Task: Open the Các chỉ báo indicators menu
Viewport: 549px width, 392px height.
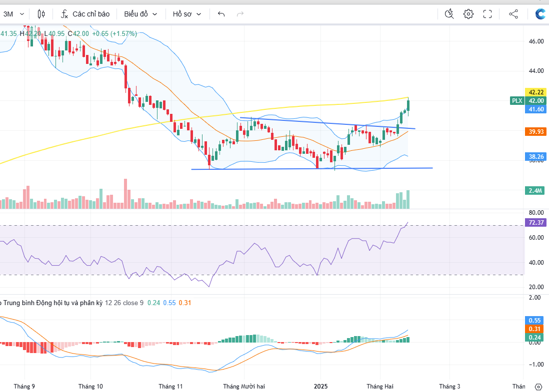Action: pos(91,14)
